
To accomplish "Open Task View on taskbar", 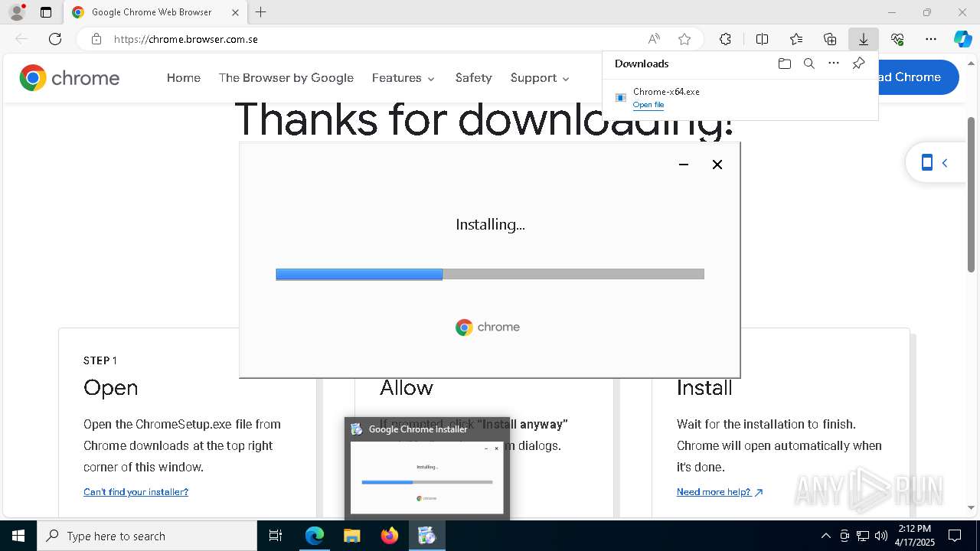I will (276, 536).
